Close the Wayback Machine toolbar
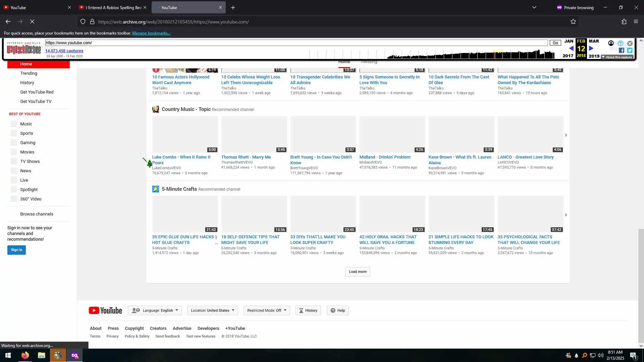 630,43
